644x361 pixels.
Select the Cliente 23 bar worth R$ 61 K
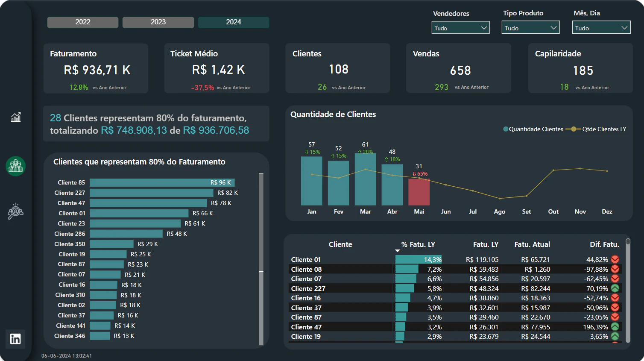coord(135,223)
